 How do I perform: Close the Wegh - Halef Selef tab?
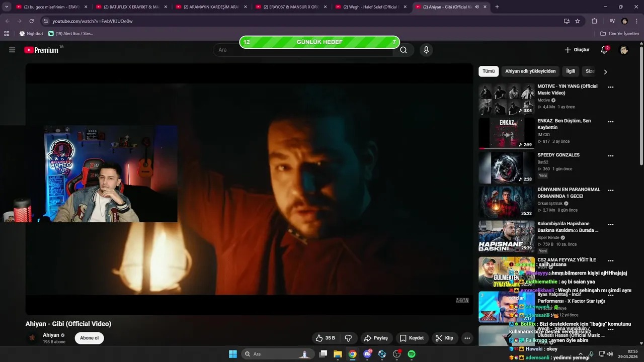(x=405, y=7)
